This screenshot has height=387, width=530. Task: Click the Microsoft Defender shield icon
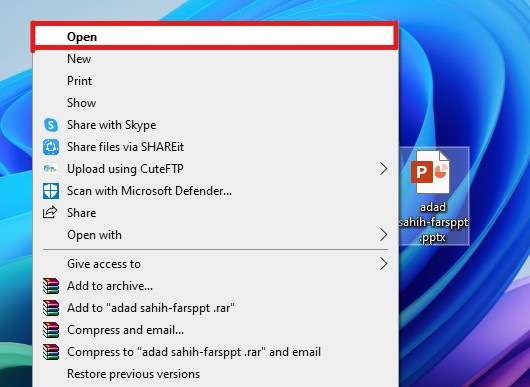point(51,191)
